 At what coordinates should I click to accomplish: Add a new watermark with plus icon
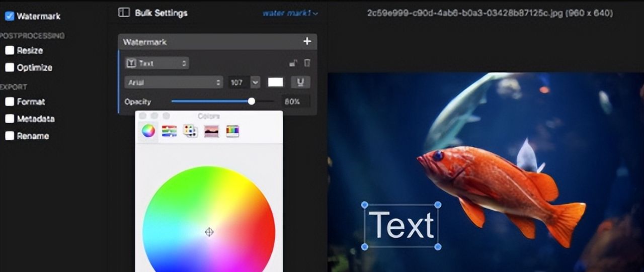[x=307, y=41]
